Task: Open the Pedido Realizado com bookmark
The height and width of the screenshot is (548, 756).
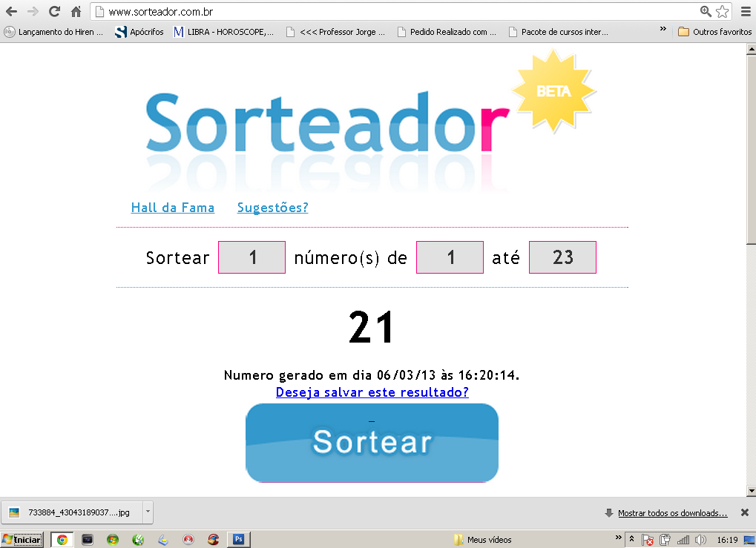Action: [x=447, y=32]
